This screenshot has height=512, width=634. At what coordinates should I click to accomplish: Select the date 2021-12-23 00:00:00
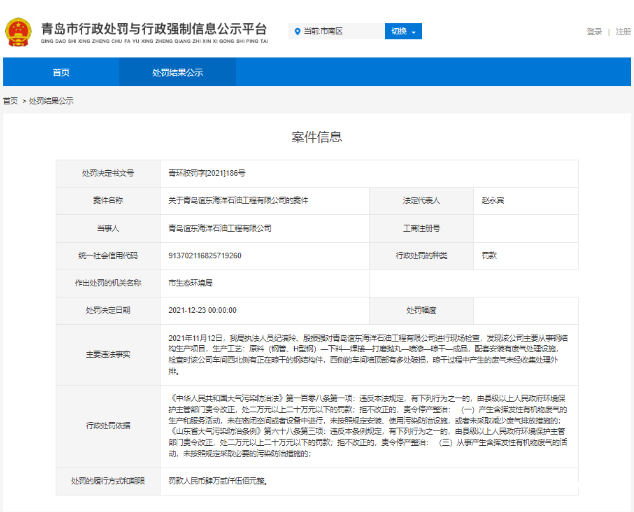click(x=203, y=311)
